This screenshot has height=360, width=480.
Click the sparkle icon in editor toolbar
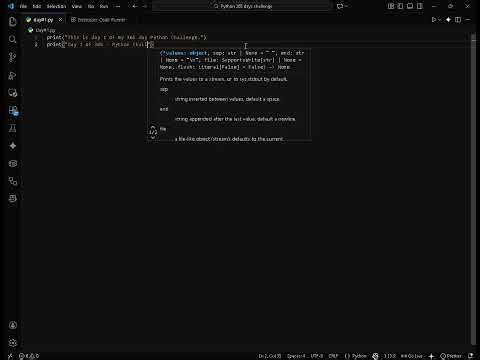click(449, 20)
